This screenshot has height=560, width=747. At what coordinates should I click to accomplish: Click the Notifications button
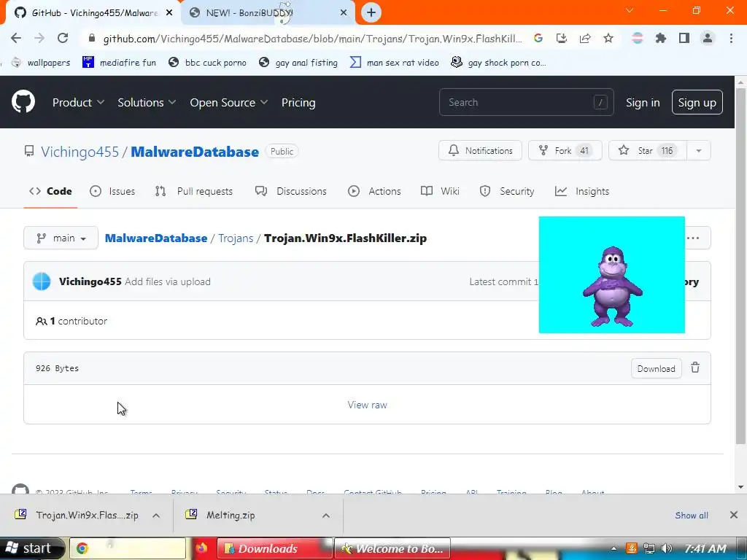(480, 150)
